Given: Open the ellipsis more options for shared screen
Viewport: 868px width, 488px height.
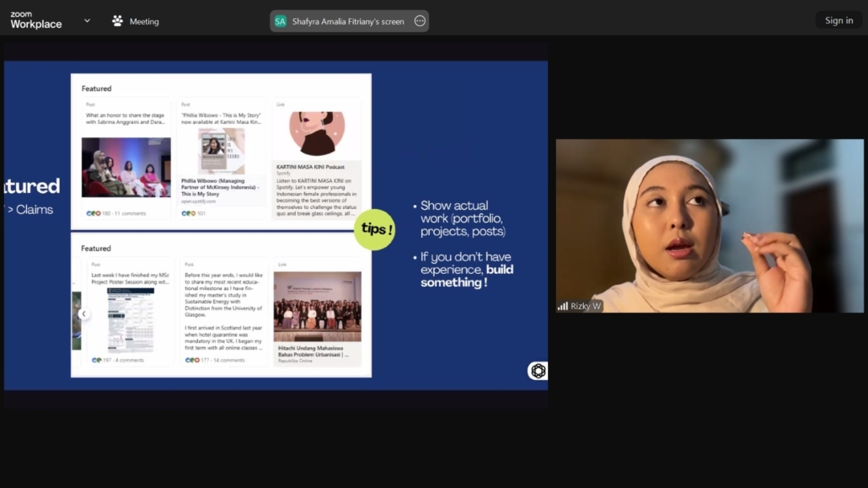Looking at the screenshot, I should (420, 21).
